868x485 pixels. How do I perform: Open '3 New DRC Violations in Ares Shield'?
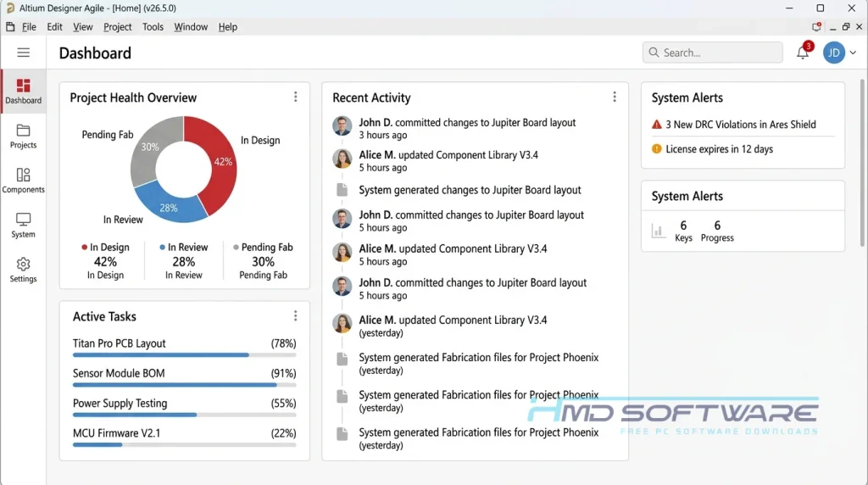click(741, 125)
